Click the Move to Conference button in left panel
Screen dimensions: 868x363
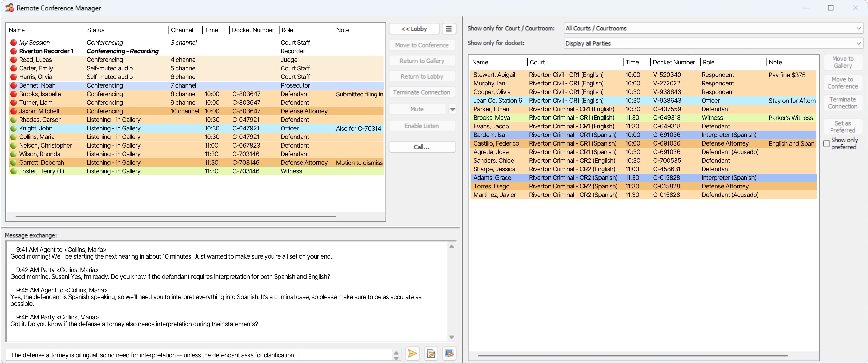pos(422,45)
